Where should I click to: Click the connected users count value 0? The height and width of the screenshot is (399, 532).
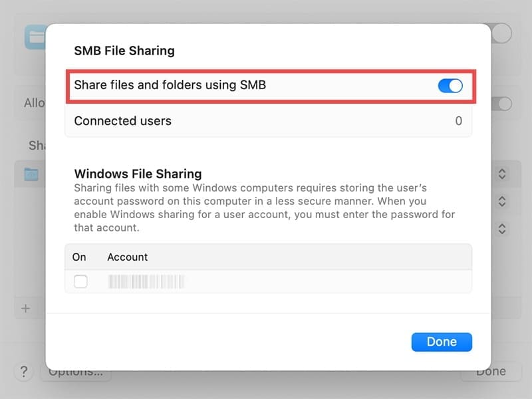click(458, 121)
